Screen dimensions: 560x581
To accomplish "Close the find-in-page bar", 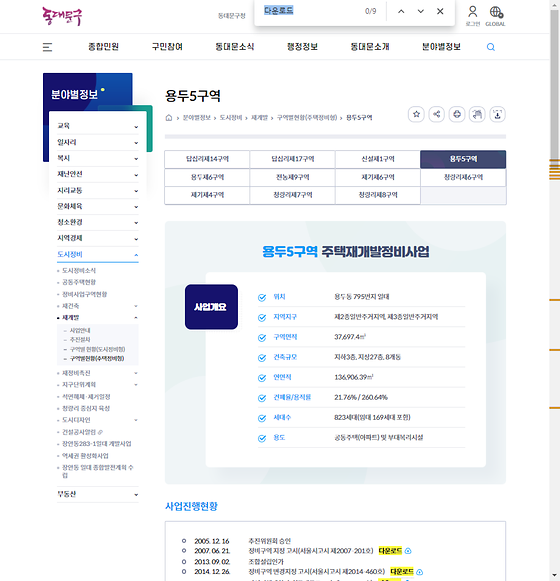I will (x=440, y=11).
